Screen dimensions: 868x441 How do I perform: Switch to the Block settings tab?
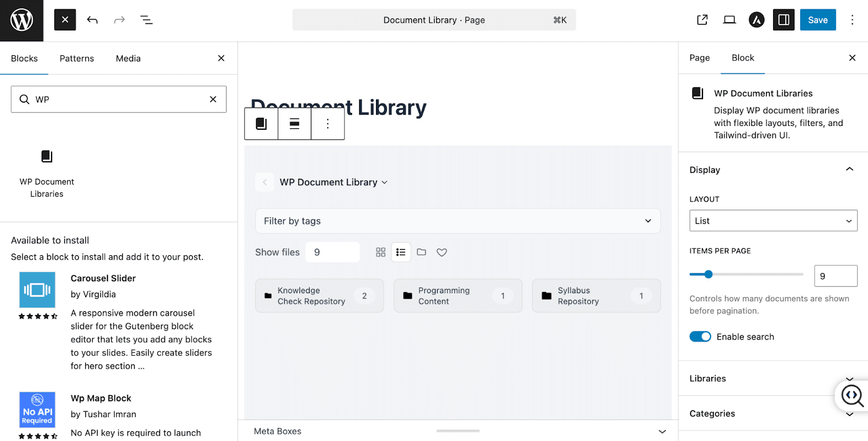[x=743, y=58]
